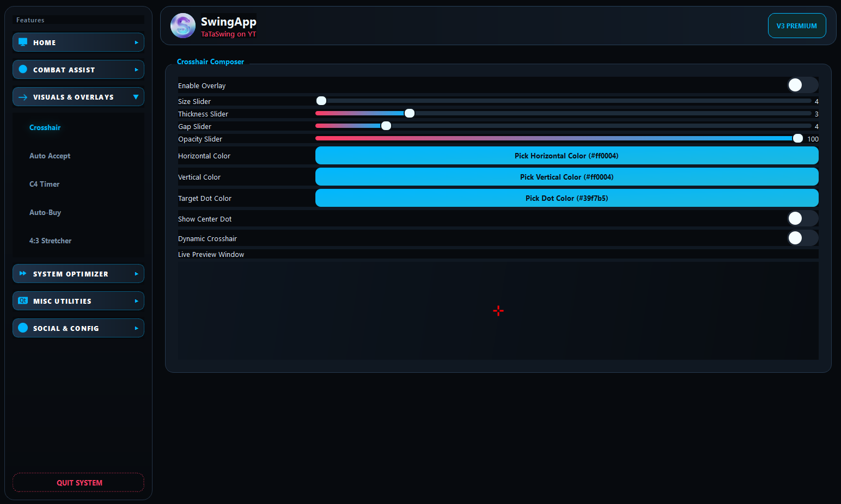Click the QUIT SYSTEM button
841x504 pixels.
(78, 483)
